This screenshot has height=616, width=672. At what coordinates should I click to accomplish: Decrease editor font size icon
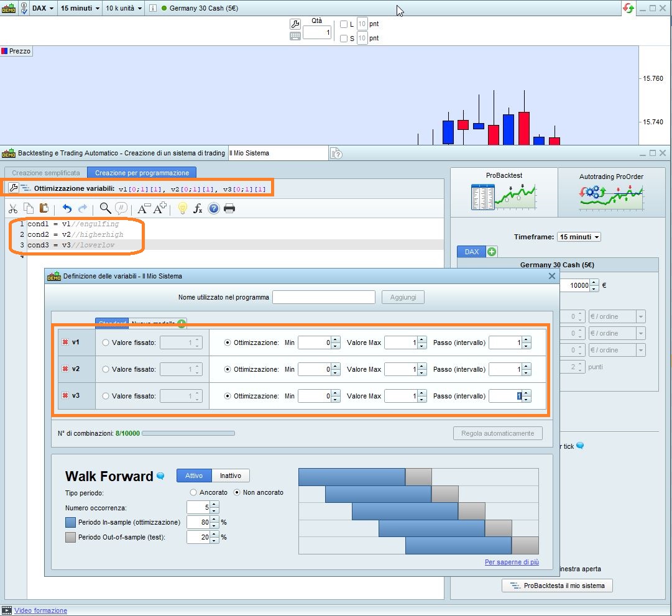coord(144,209)
